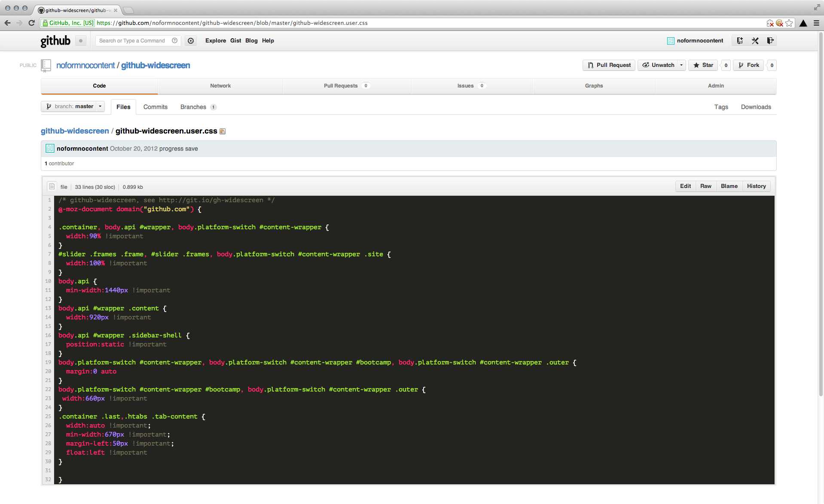Screen dimensions: 824x504
Task: View Raw file
Action: [x=705, y=186]
